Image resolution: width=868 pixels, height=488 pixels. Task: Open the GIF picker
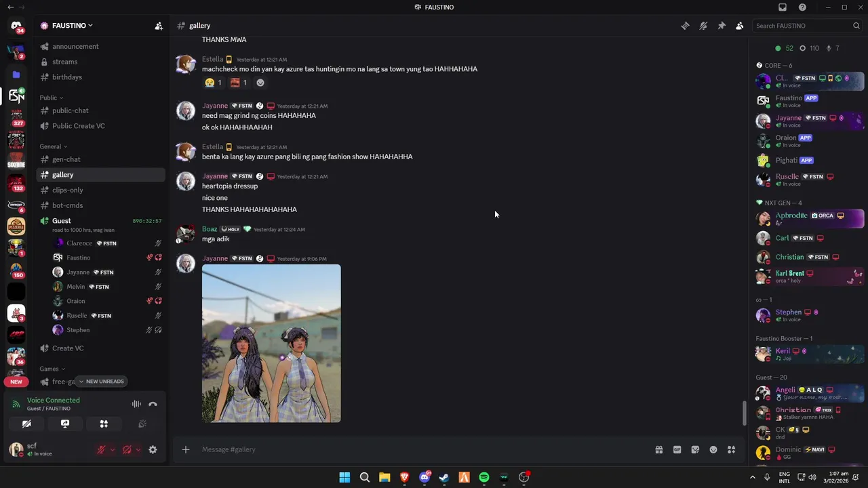[677, 449]
